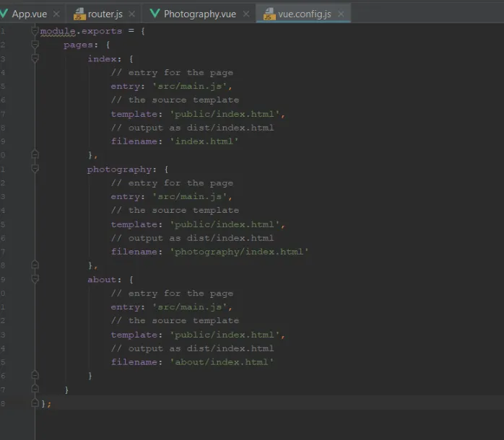Image resolution: width=504 pixels, height=440 pixels.
Task: Click the 'index.html' filename string
Action: point(204,141)
